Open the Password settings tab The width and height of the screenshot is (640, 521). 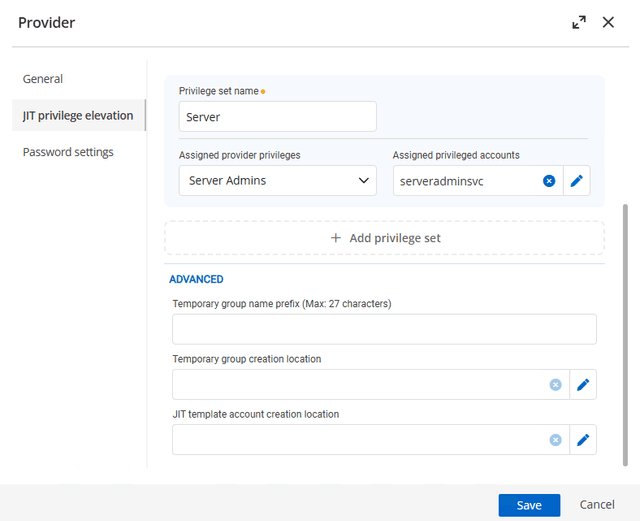click(x=68, y=152)
